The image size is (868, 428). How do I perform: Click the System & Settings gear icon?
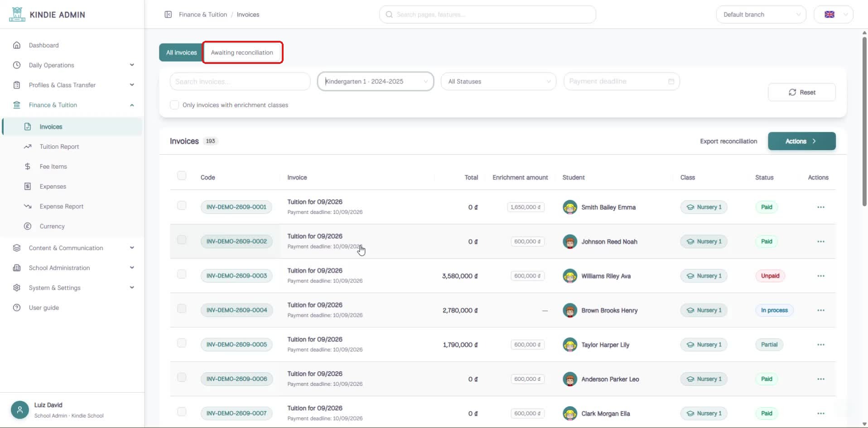tap(17, 288)
